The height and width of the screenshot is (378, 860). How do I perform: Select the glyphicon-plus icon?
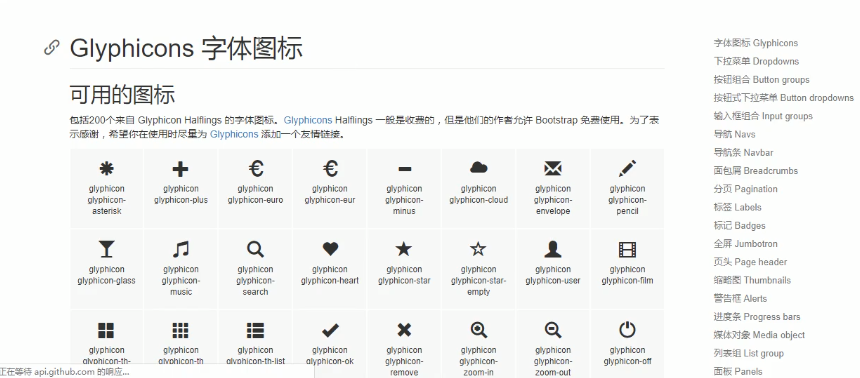[x=180, y=169]
